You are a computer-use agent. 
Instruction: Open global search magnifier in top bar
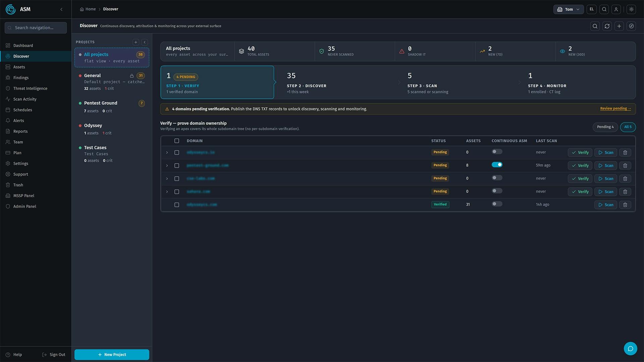[604, 9]
